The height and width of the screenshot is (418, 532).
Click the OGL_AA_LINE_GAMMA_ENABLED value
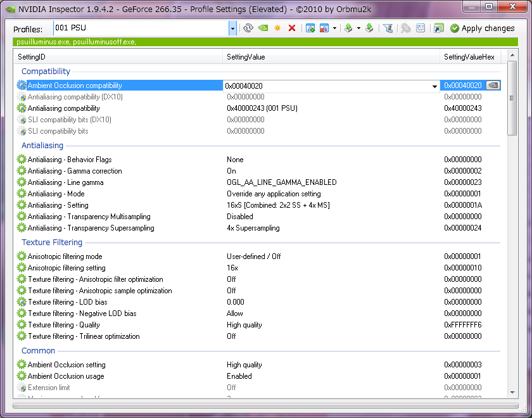click(282, 182)
